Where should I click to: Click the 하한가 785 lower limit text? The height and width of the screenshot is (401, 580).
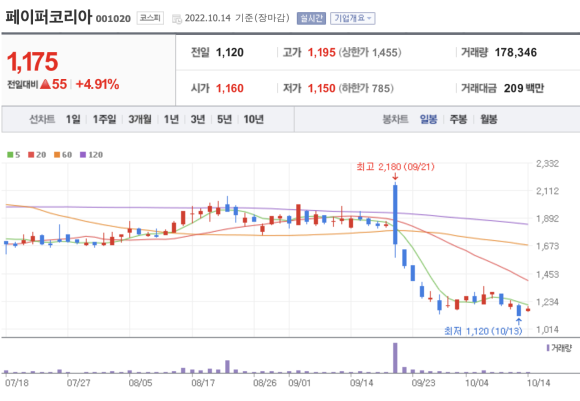[366, 88]
